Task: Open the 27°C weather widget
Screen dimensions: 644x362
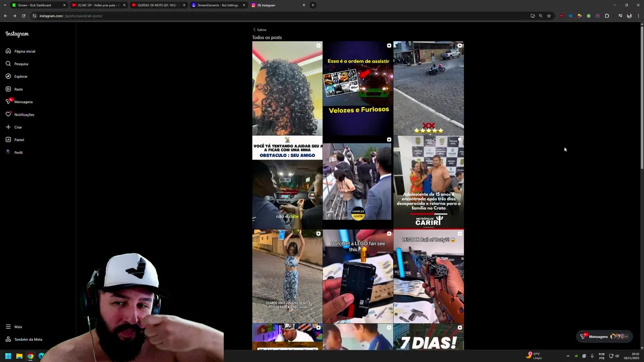Action: tap(533, 355)
